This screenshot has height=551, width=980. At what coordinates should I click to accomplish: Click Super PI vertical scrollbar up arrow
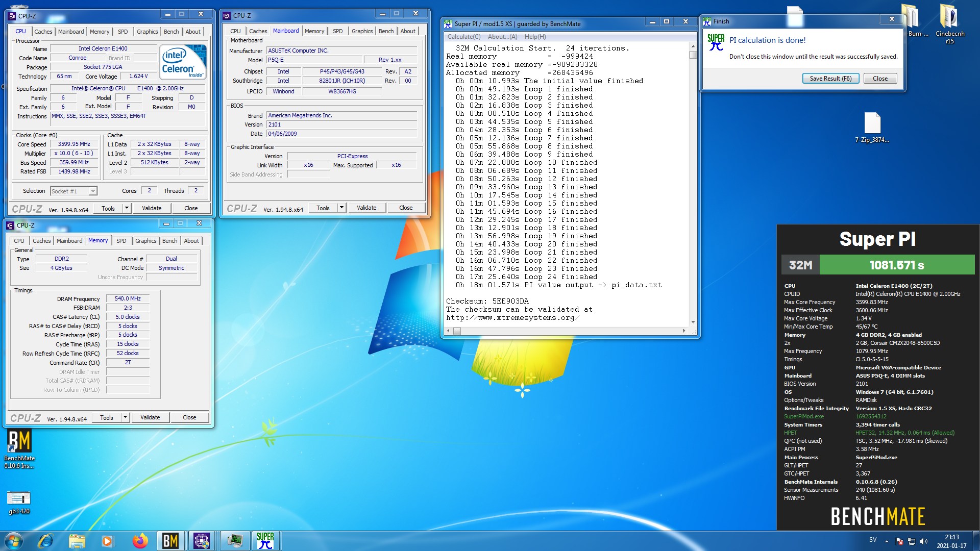pos(693,46)
